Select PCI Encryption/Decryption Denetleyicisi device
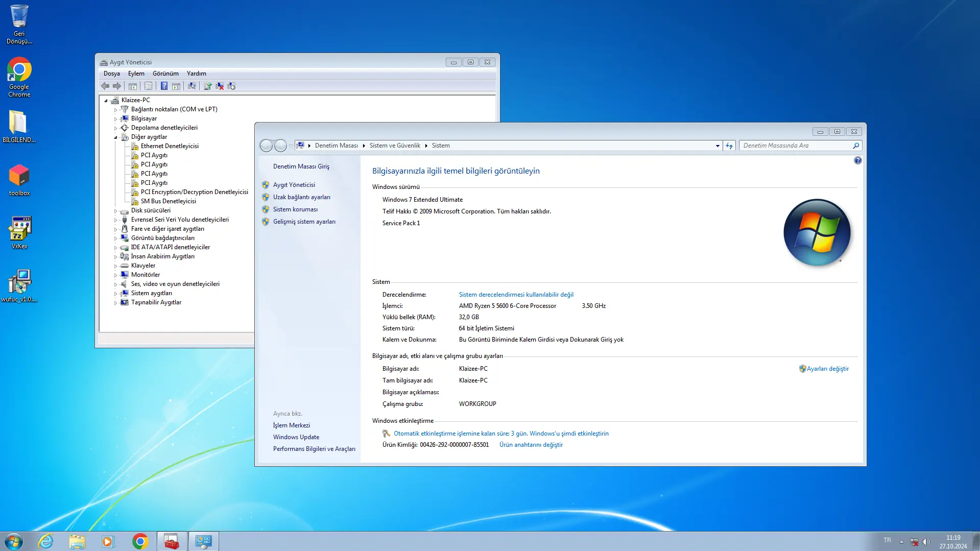This screenshot has height=551, width=980. [x=195, y=192]
